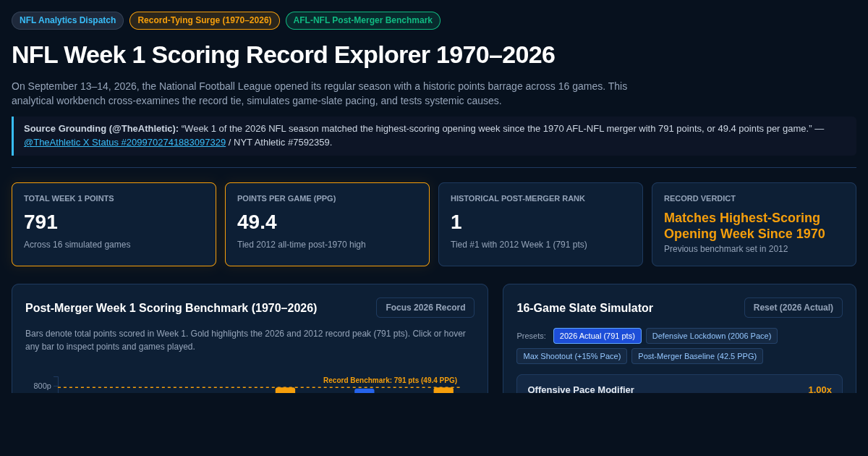Click the Offensive Pace Modifier label
This screenshot has width=868, height=456.
[x=581, y=389]
